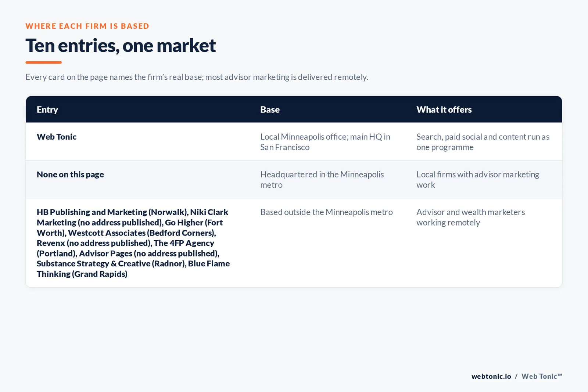588x392 pixels.
Task: Select the 'What it offers' column header
Action: (x=444, y=109)
